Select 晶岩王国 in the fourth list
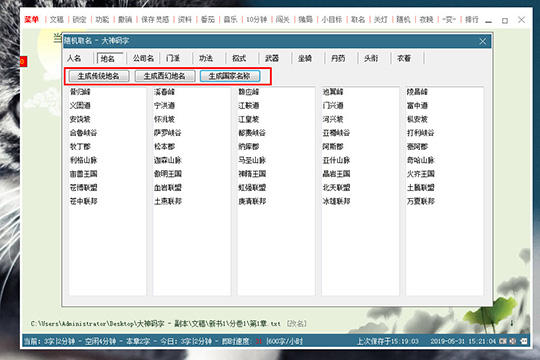540x360 pixels. tap(336, 174)
